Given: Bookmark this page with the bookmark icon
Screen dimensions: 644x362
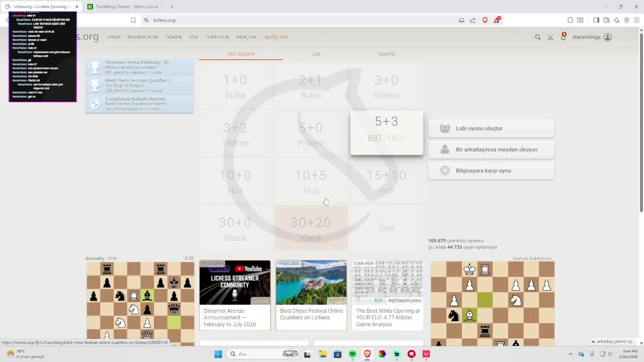Looking at the screenshot, I should [x=133, y=20].
